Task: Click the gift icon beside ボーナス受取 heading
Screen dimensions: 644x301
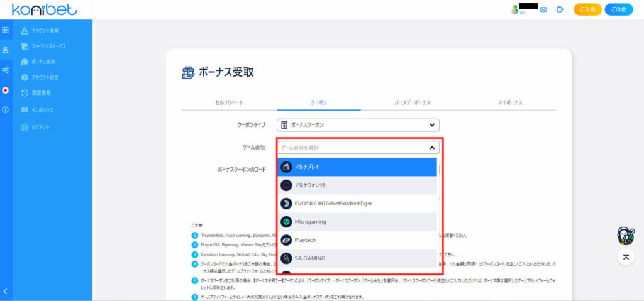Action: click(x=188, y=73)
